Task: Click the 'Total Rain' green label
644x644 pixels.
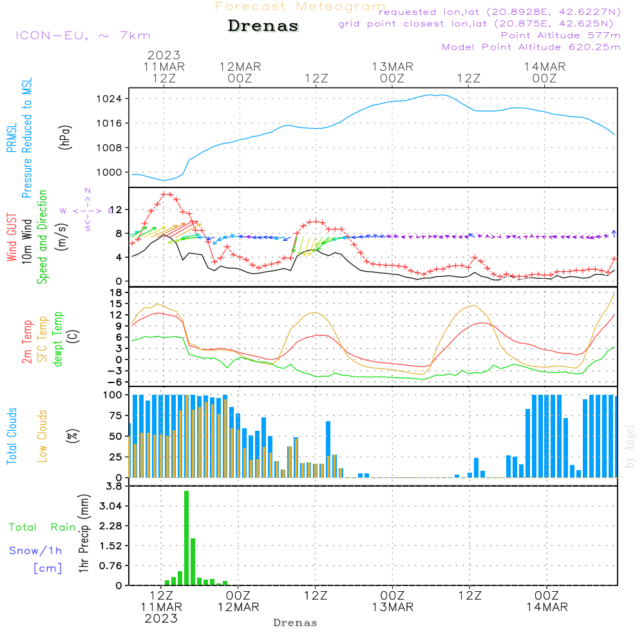Action: coord(43,527)
